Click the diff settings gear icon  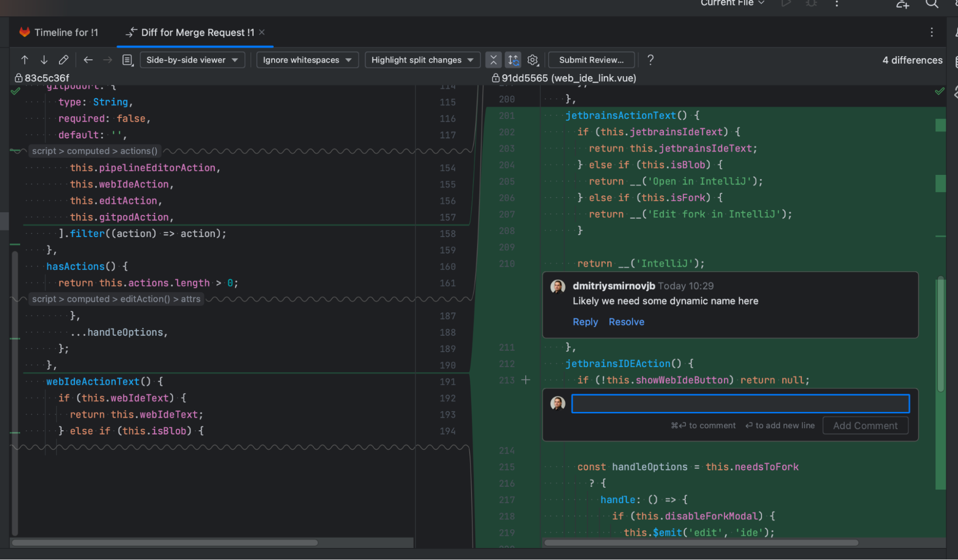point(532,60)
